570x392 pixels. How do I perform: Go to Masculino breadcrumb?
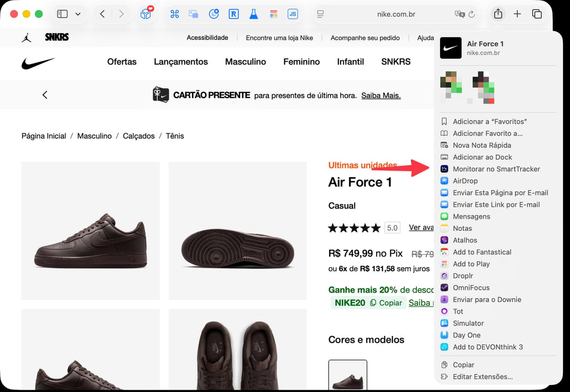pos(94,136)
